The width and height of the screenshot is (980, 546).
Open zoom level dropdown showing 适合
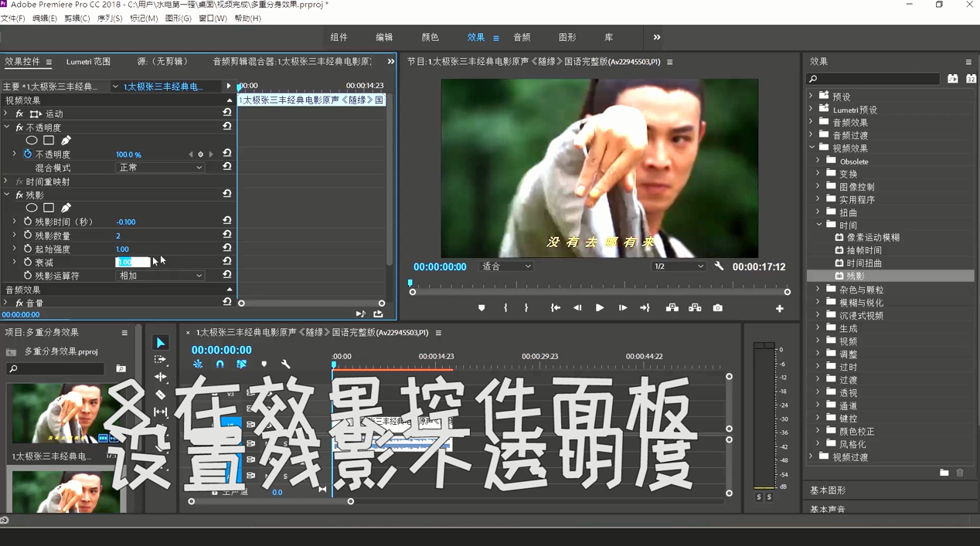tap(506, 266)
